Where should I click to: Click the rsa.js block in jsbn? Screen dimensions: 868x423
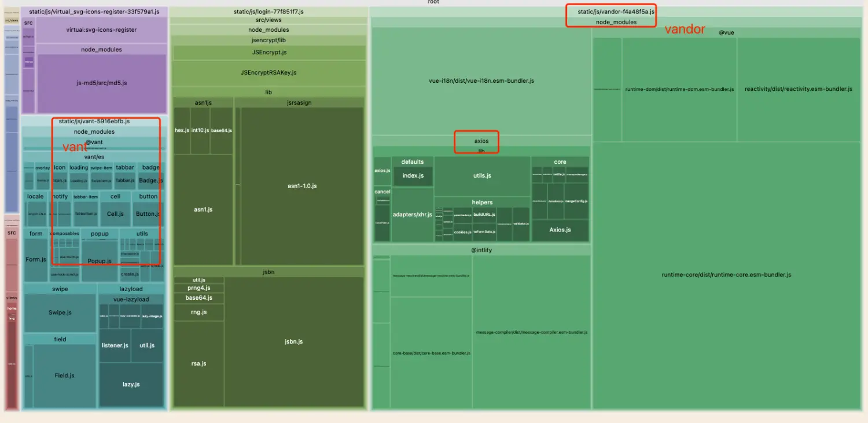(198, 363)
